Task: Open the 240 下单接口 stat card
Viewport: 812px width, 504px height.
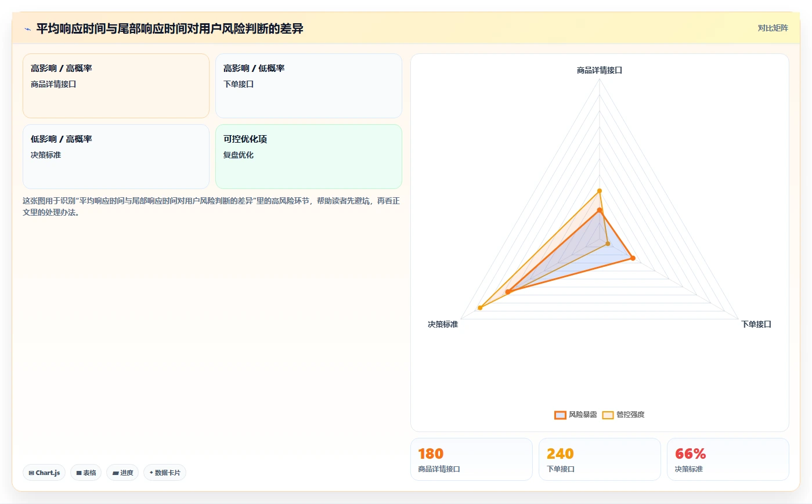Action: point(600,459)
